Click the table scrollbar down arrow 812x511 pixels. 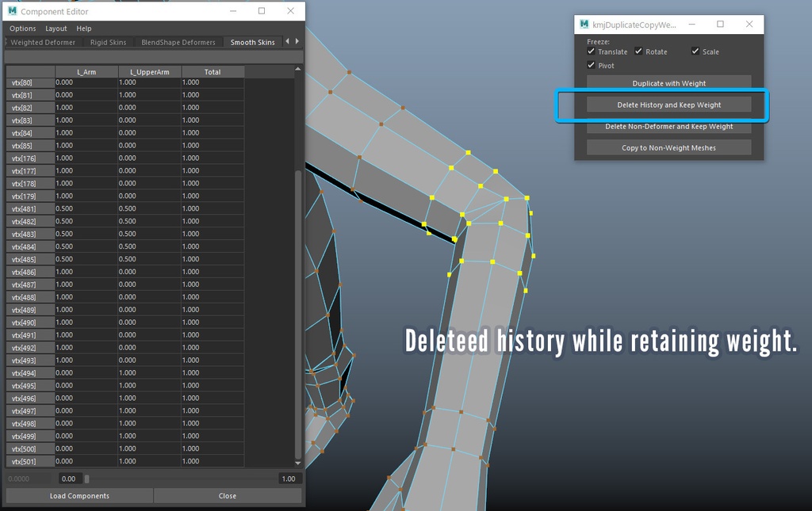point(298,463)
